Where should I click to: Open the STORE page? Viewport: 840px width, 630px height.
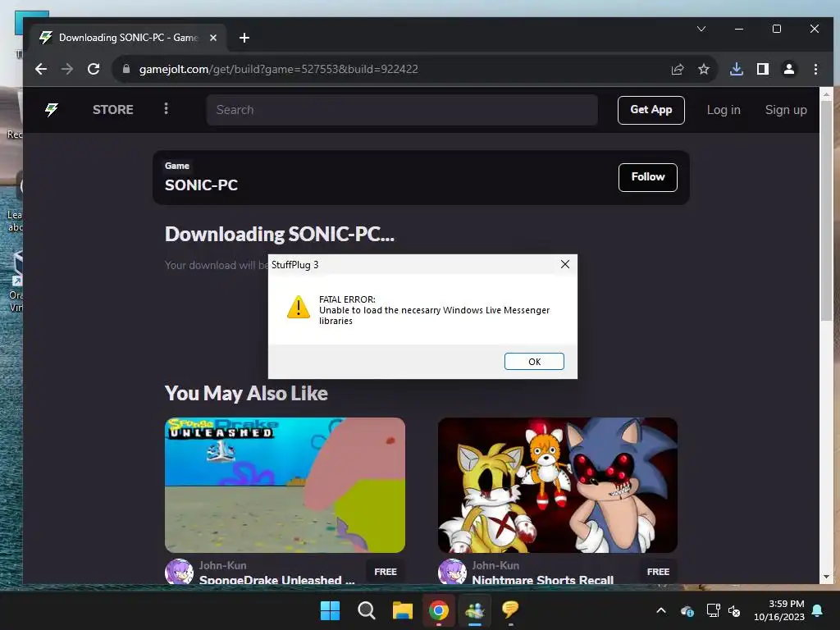pyautogui.click(x=113, y=110)
